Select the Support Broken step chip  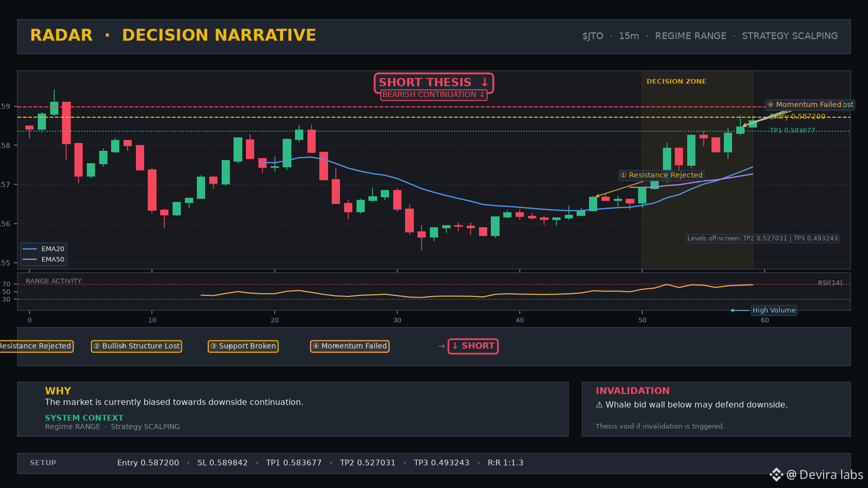pos(243,346)
